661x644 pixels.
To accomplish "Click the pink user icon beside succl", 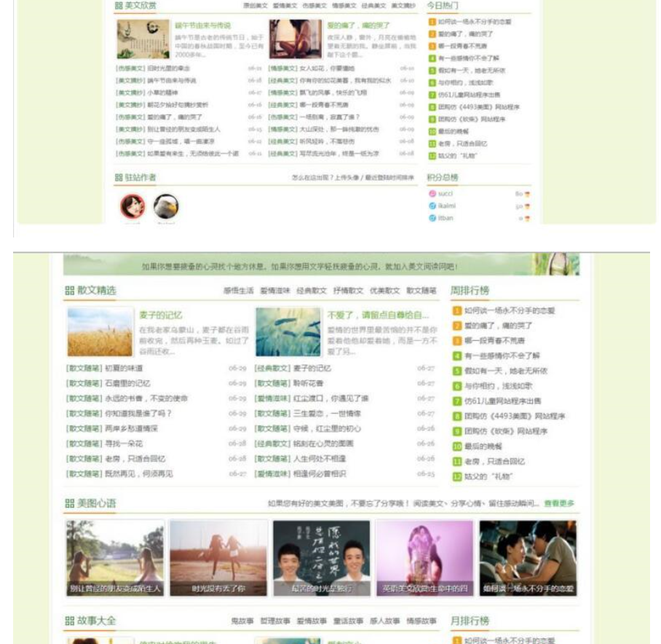I will (432, 194).
